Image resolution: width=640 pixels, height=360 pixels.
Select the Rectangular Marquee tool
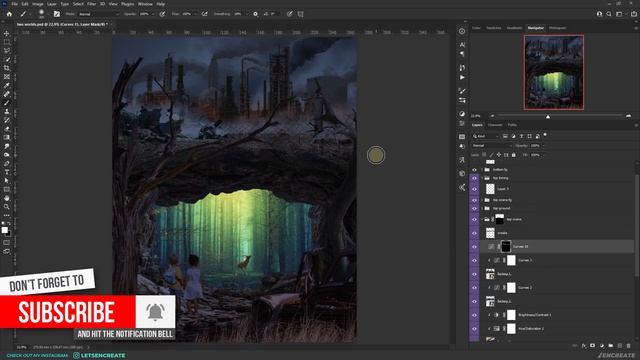(7, 42)
